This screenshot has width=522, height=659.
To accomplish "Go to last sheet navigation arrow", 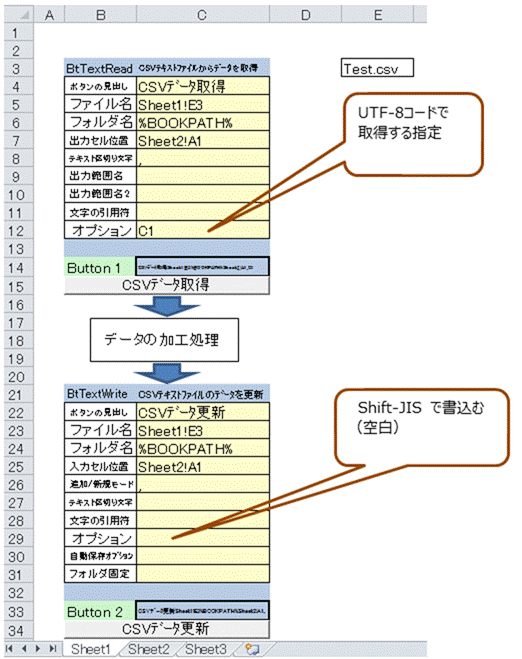I will [53, 649].
